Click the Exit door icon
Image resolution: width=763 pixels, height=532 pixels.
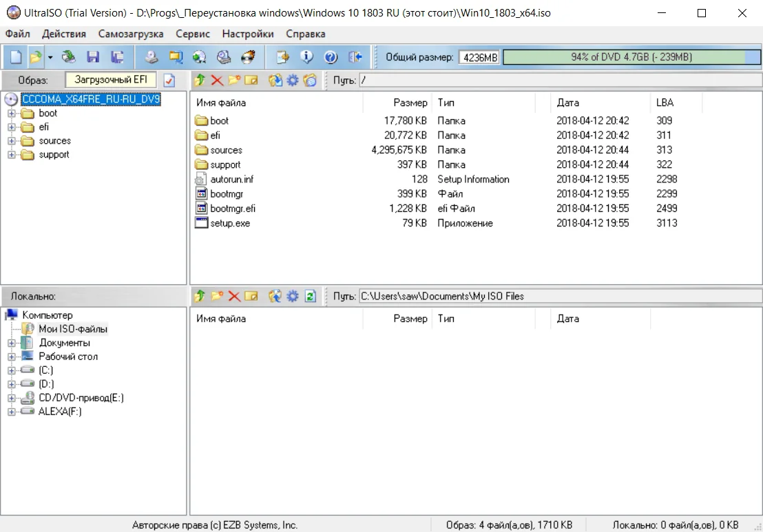point(355,57)
